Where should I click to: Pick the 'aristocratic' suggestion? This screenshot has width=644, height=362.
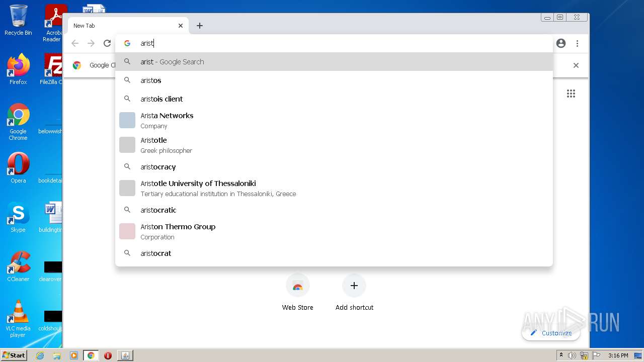[x=334, y=210]
